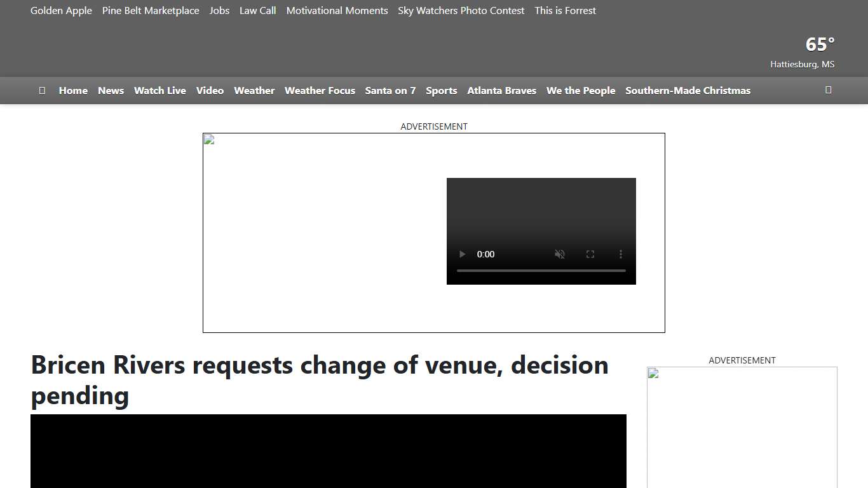The height and width of the screenshot is (488, 868).
Task: Open the Weather Focus section
Action: 320,90
